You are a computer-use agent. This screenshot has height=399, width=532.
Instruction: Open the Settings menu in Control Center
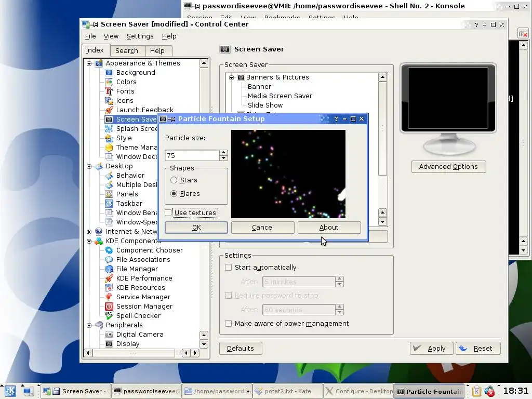pyautogui.click(x=140, y=36)
